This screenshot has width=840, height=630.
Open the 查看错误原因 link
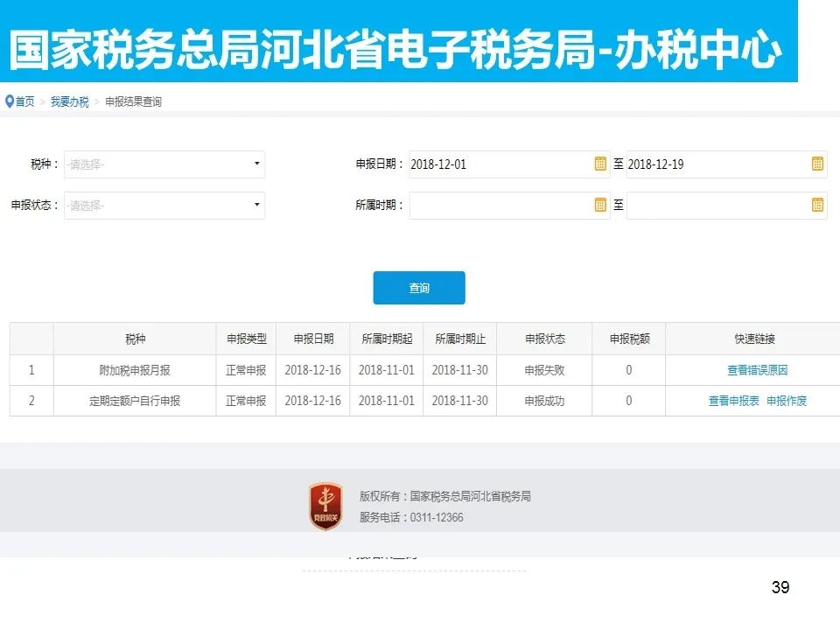757,370
